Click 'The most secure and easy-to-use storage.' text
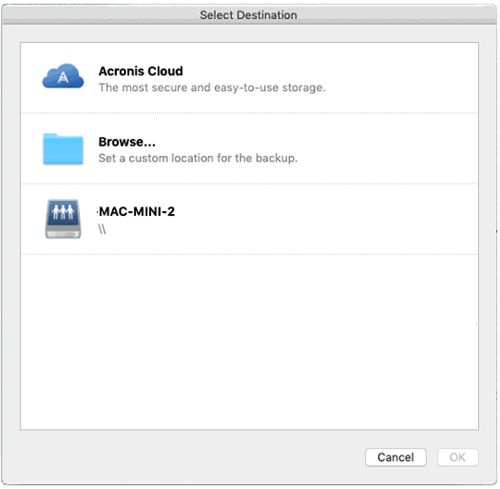 [x=212, y=88]
